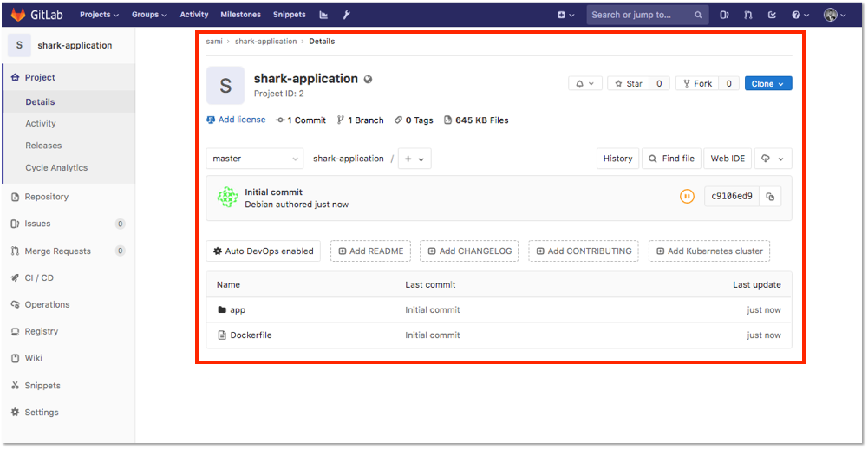Open 1 Commit link
868x449 pixels.
301,120
